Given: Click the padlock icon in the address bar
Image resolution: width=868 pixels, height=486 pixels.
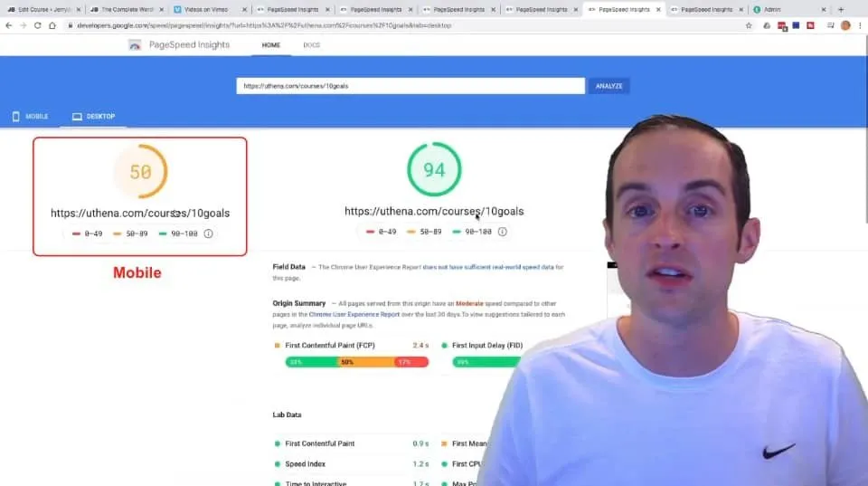Looking at the screenshot, I should coord(71,25).
